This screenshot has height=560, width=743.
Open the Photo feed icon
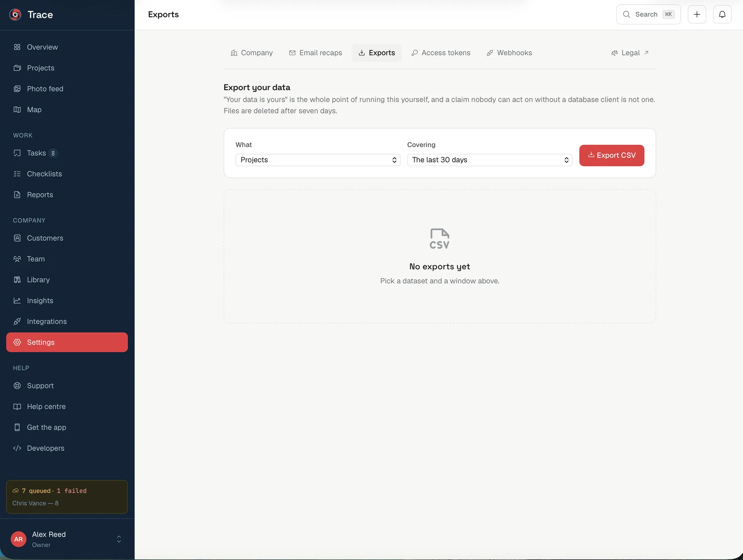(x=17, y=89)
